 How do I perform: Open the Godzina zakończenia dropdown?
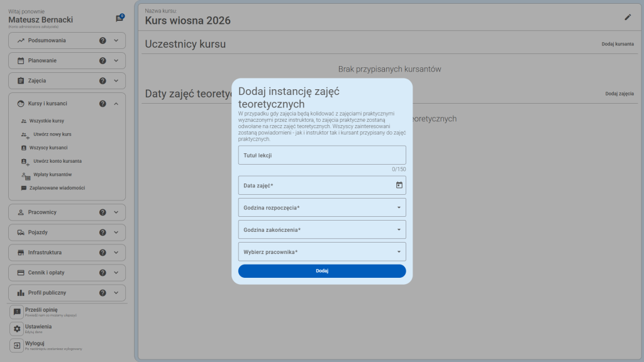(x=322, y=229)
